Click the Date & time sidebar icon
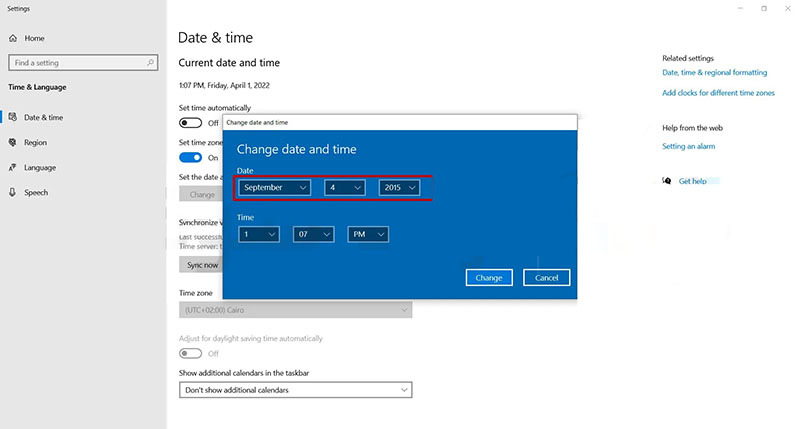This screenshot has height=429, width=800. [x=13, y=117]
